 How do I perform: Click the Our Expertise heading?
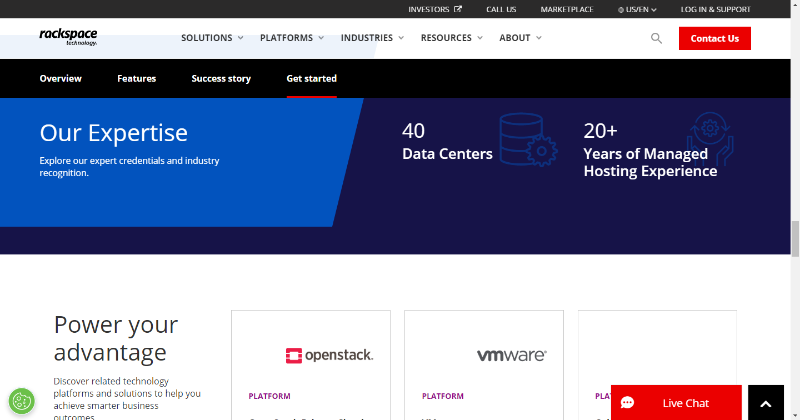coord(114,133)
